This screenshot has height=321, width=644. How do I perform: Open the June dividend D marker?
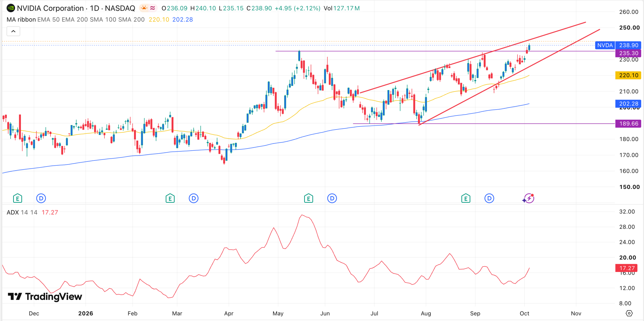(x=332, y=198)
